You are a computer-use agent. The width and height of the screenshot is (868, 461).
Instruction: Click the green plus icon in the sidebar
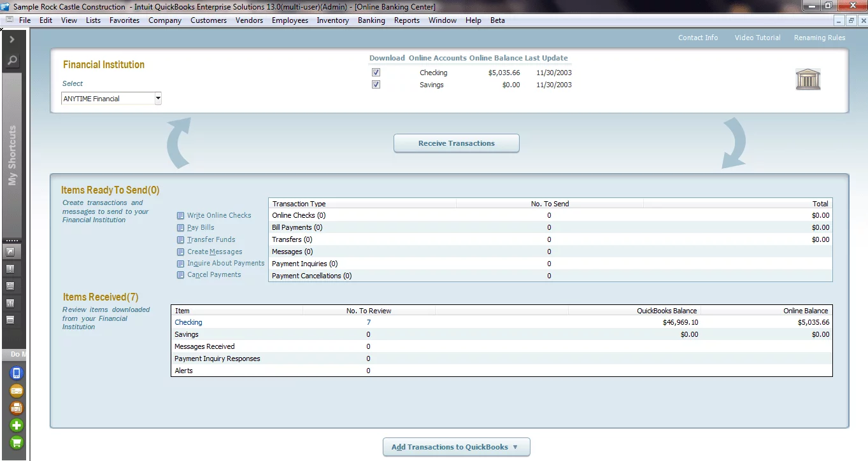tap(16, 425)
